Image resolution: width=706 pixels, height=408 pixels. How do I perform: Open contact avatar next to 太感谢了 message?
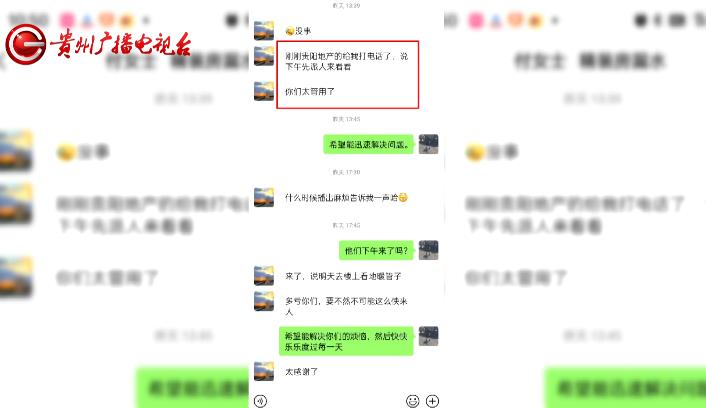[264, 372]
